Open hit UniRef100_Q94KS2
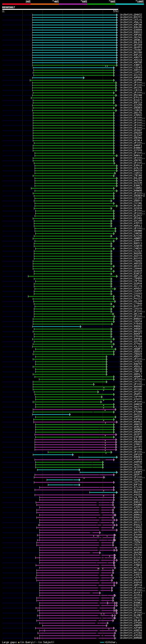Screen dimensions: 146x644 (131, 15)
